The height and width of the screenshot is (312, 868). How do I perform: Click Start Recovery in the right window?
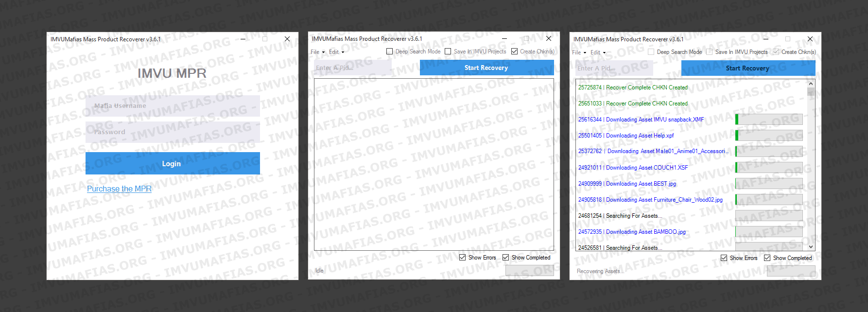coord(748,68)
